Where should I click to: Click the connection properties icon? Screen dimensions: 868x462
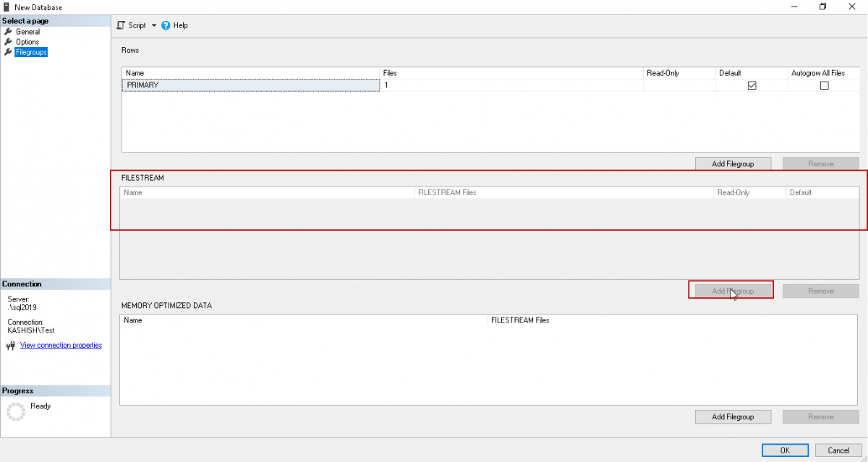(10, 346)
